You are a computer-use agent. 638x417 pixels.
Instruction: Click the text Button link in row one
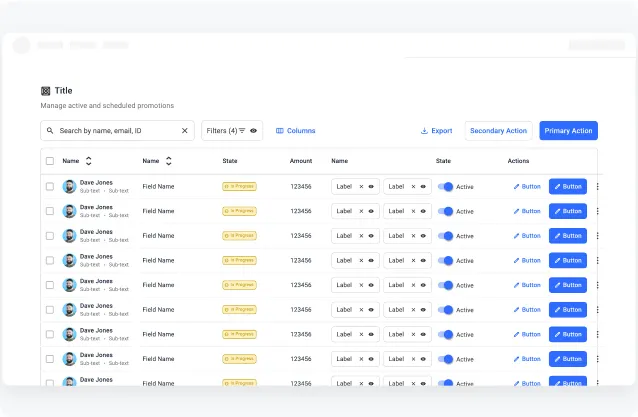(527, 186)
